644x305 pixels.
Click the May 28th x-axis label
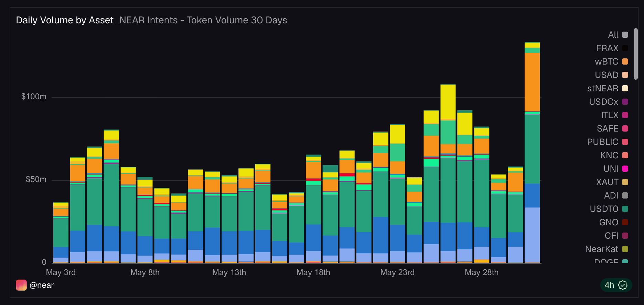(x=482, y=272)
